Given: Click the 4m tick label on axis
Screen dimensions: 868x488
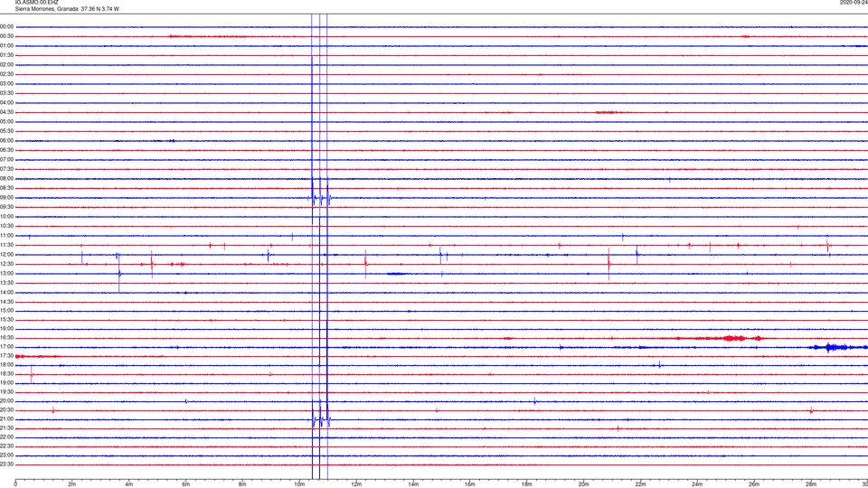Looking at the screenshot, I should tap(129, 484).
